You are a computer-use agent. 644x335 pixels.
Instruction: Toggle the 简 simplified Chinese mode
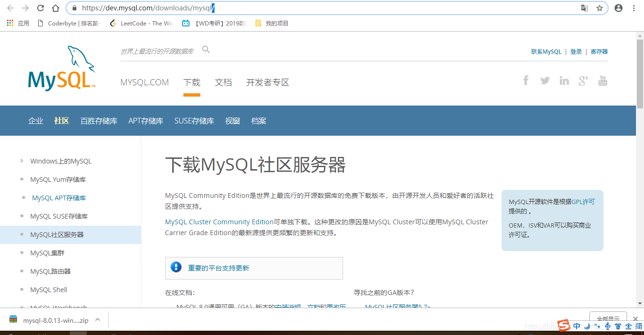pyautogui.click(x=638, y=326)
